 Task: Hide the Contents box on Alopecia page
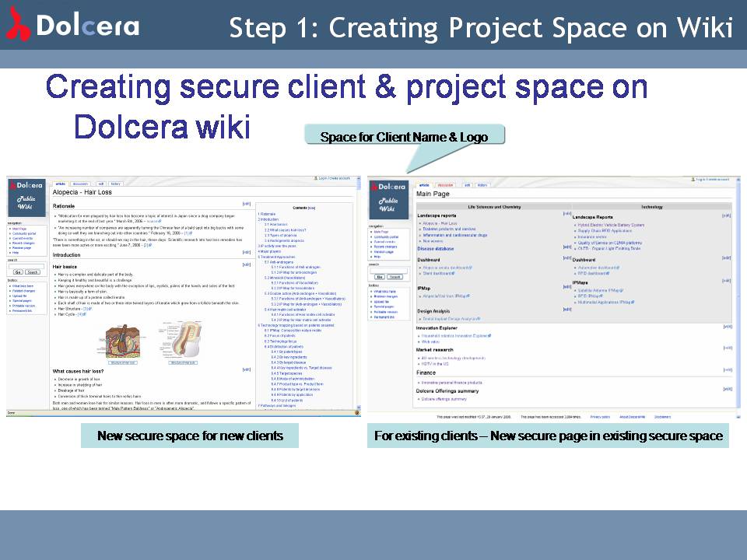[x=312, y=208]
